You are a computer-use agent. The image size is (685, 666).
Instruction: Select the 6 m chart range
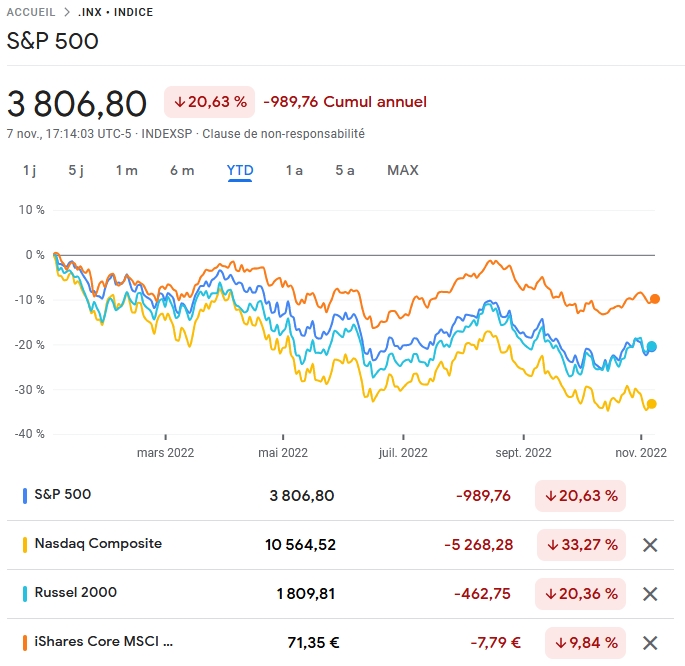click(x=182, y=170)
